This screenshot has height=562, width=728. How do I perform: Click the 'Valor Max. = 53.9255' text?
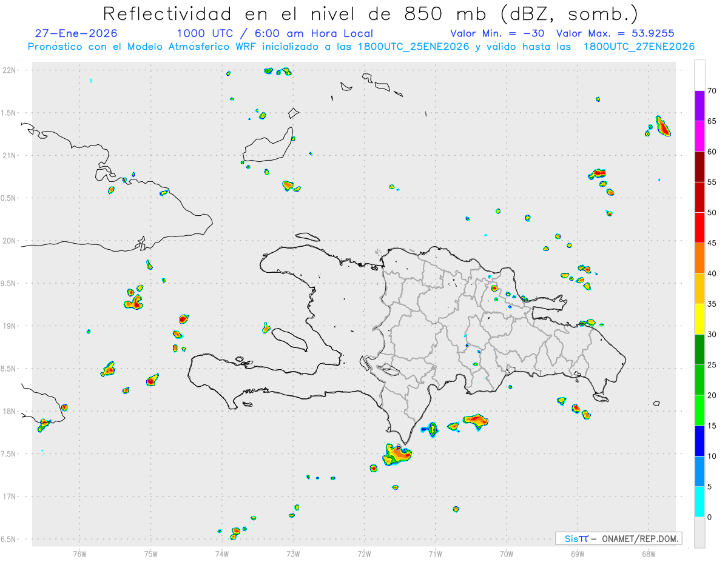[615, 33]
